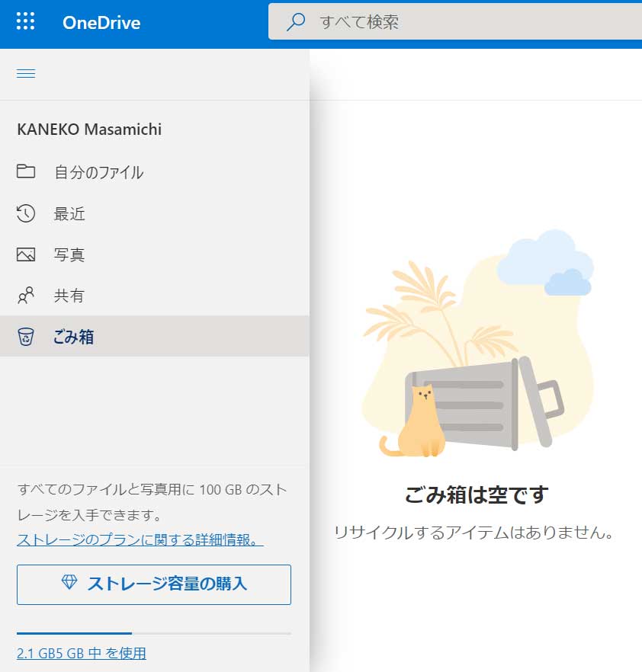Click the clock icon beside 最近
This screenshot has height=672, width=642.
click(26, 213)
